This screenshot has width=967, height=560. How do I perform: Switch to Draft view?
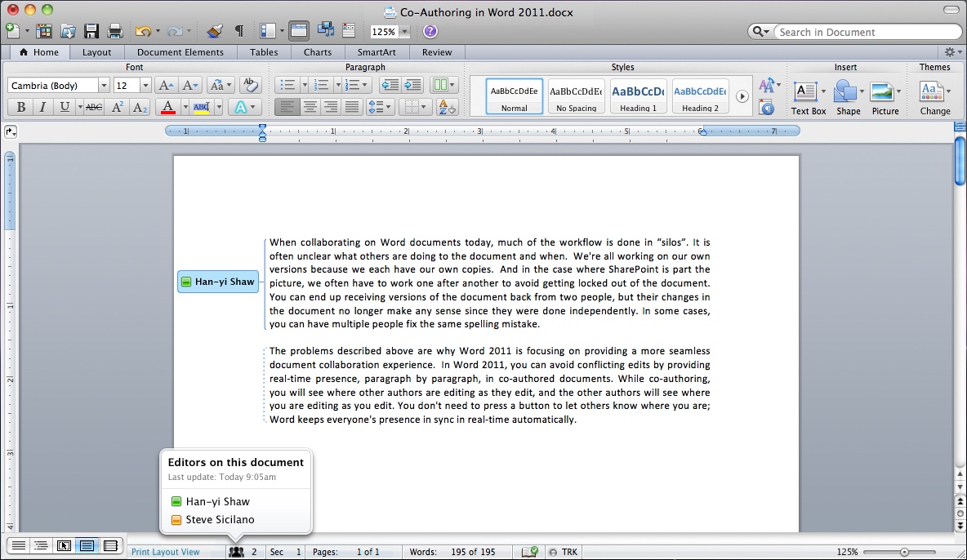[19, 546]
